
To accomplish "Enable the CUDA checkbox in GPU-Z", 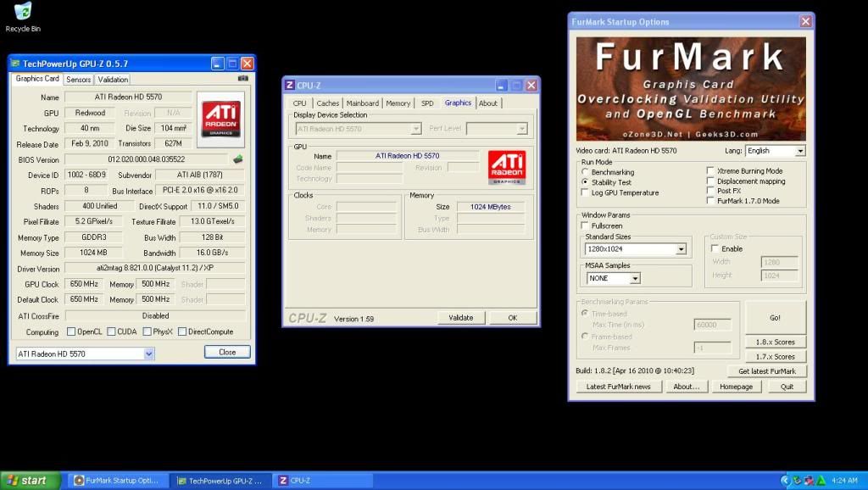I will click(x=111, y=331).
